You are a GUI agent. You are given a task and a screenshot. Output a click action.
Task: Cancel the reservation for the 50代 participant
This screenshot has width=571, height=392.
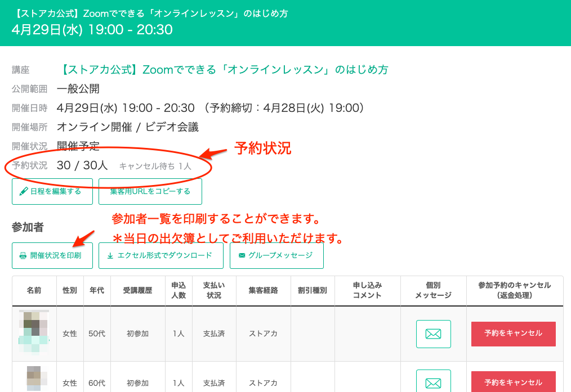[514, 334]
